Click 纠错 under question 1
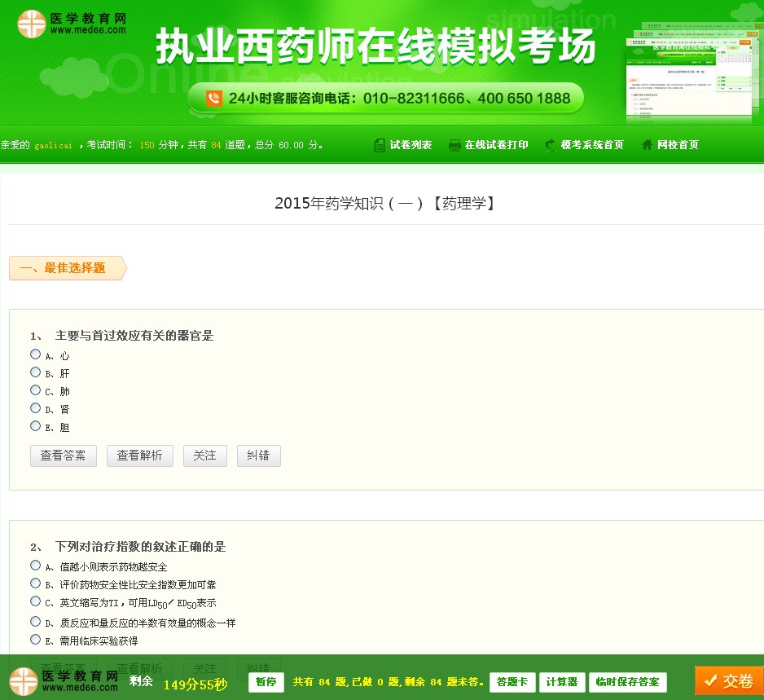 (258, 456)
